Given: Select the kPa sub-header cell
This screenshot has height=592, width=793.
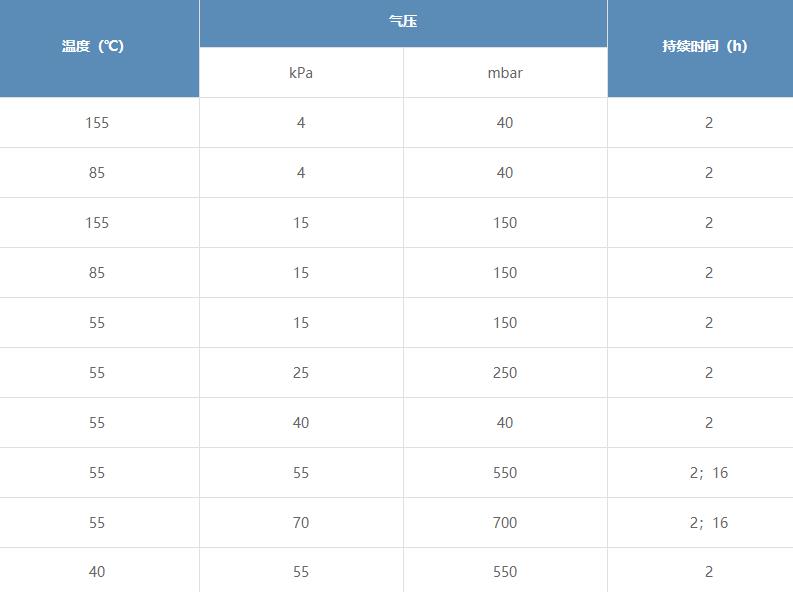Looking at the screenshot, I should tap(301, 73).
